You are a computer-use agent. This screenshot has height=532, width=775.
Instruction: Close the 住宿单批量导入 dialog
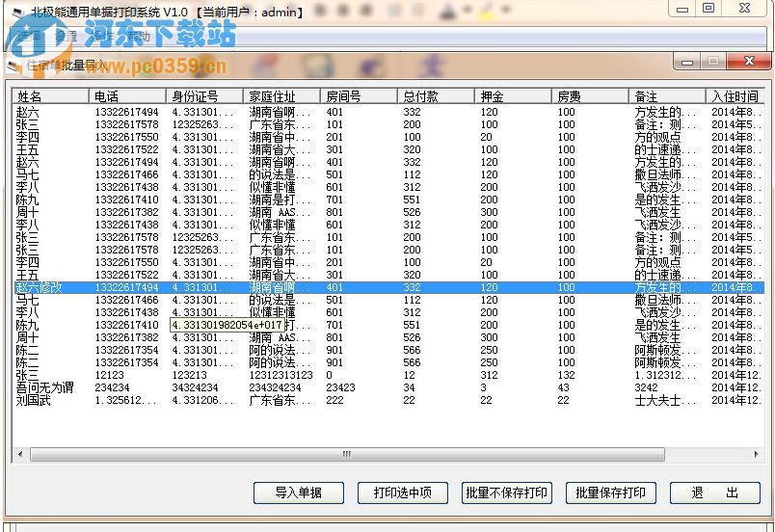(749, 62)
